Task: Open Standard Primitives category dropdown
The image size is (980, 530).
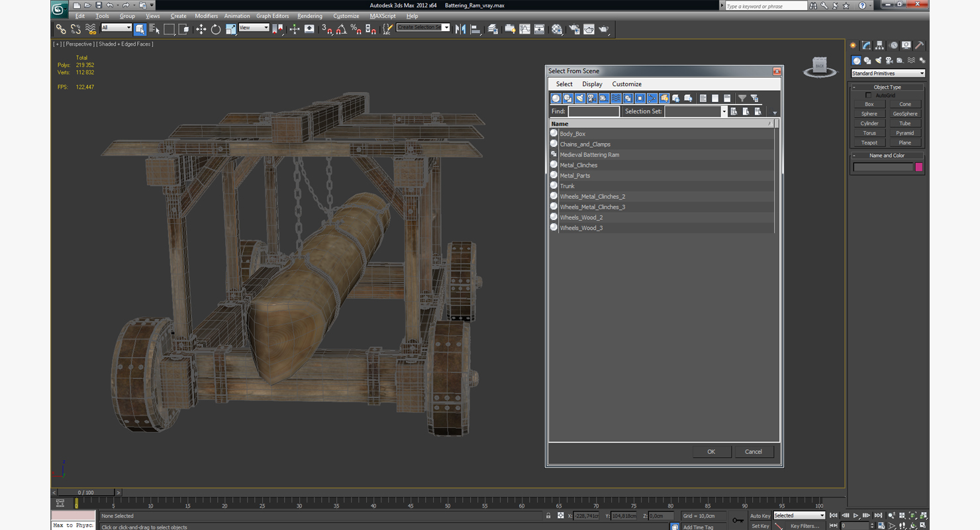Action: coord(888,74)
